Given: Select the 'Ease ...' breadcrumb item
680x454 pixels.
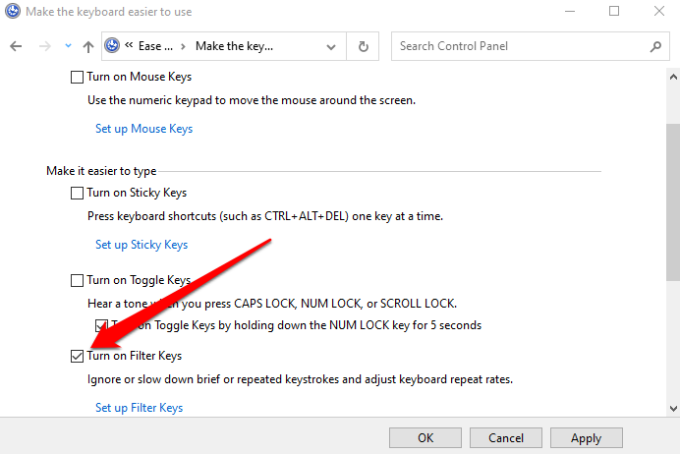Looking at the screenshot, I should coord(155,46).
